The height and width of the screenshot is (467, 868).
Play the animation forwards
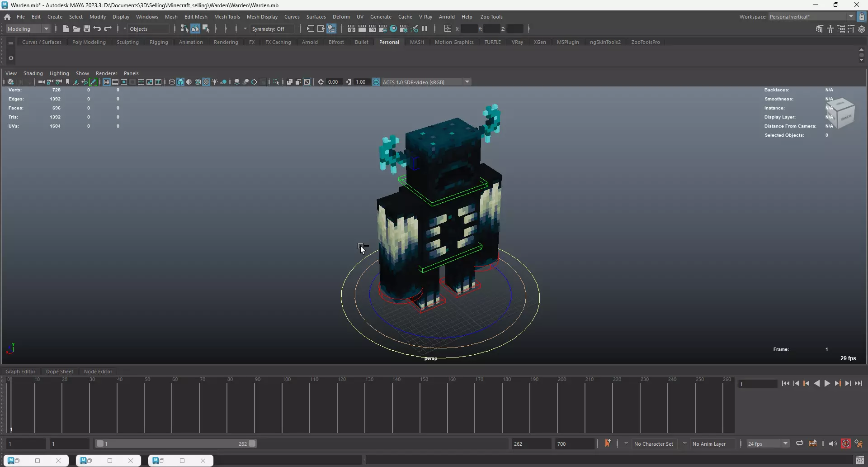tap(827, 383)
